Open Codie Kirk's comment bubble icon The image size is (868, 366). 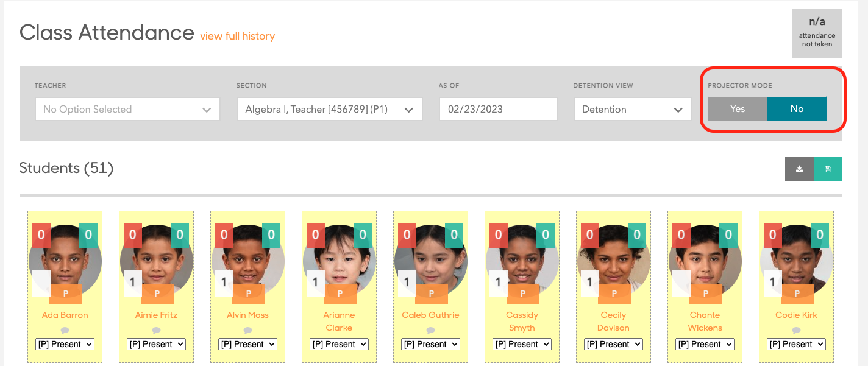(x=796, y=330)
